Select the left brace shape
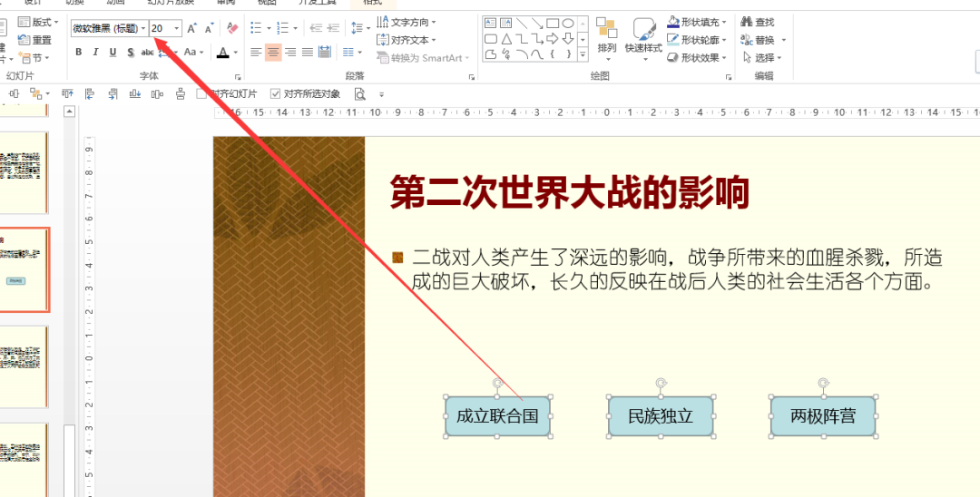Viewport: 980px width, 497px height. (554, 54)
